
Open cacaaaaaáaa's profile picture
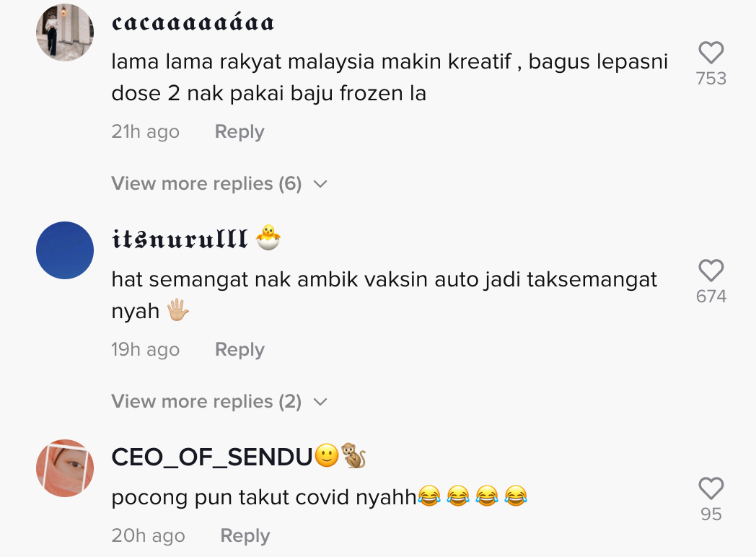pyautogui.click(x=65, y=32)
